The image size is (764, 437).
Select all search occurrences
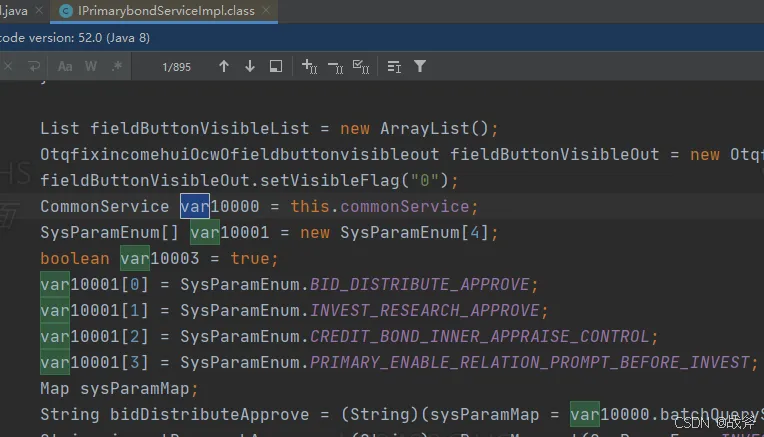point(361,67)
